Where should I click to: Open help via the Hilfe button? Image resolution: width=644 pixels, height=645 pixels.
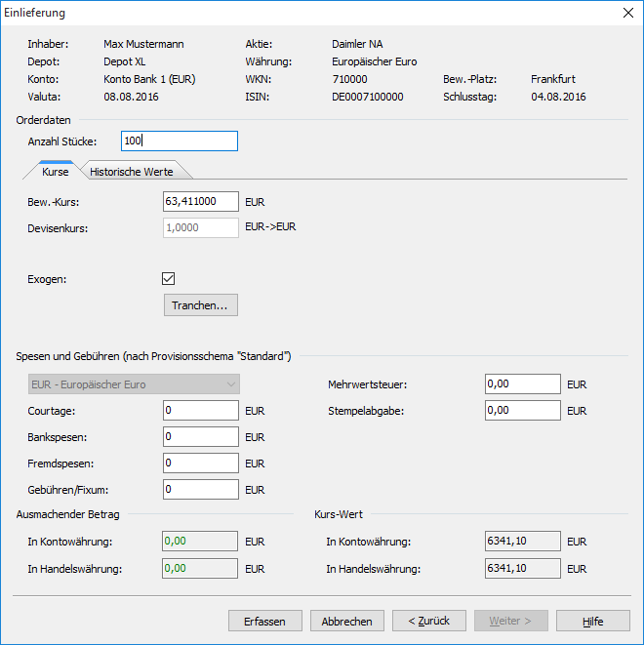(592, 621)
